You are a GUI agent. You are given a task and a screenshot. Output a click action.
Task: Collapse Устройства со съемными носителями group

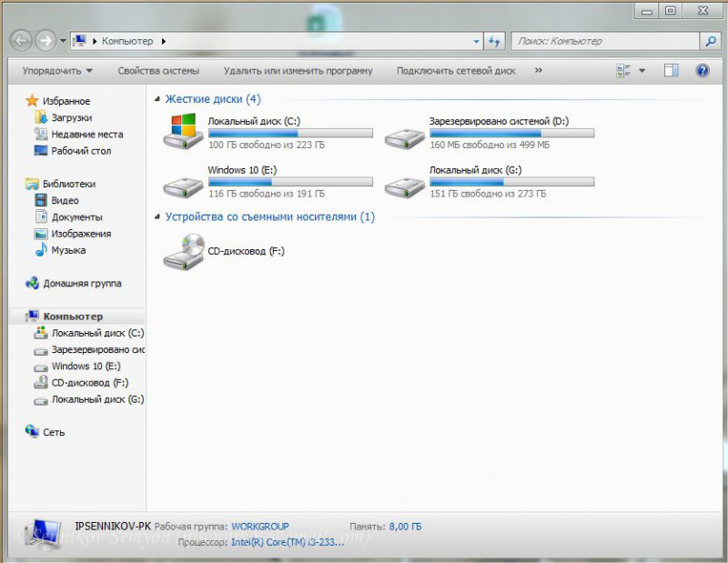(x=157, y=217)
